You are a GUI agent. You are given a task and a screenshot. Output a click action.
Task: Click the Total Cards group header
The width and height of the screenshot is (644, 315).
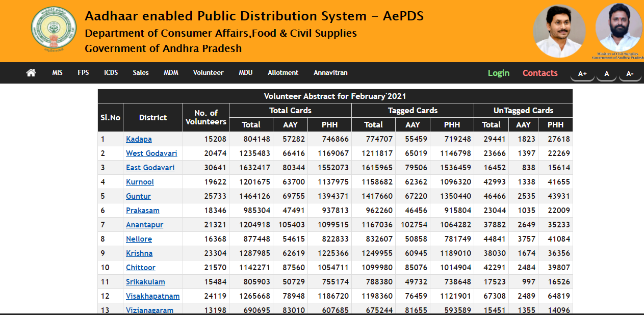[290, 111]
